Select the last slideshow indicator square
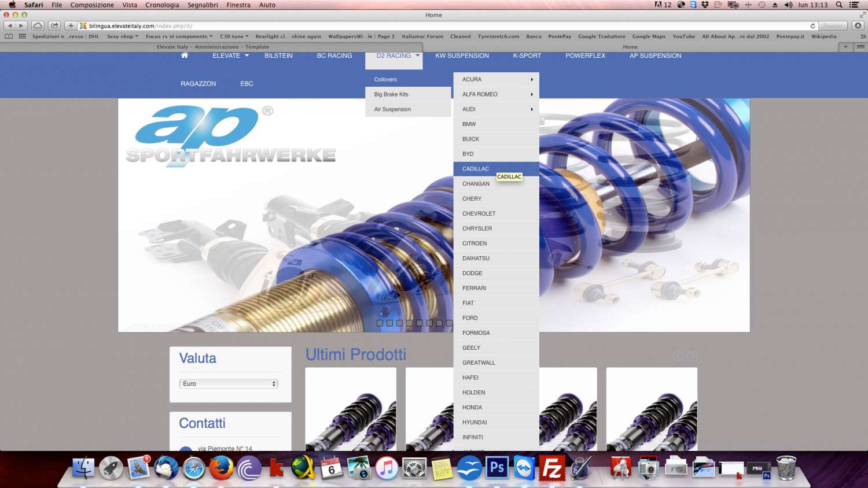The height and width of the screenshot is (488, 868). tap(449, 323)
